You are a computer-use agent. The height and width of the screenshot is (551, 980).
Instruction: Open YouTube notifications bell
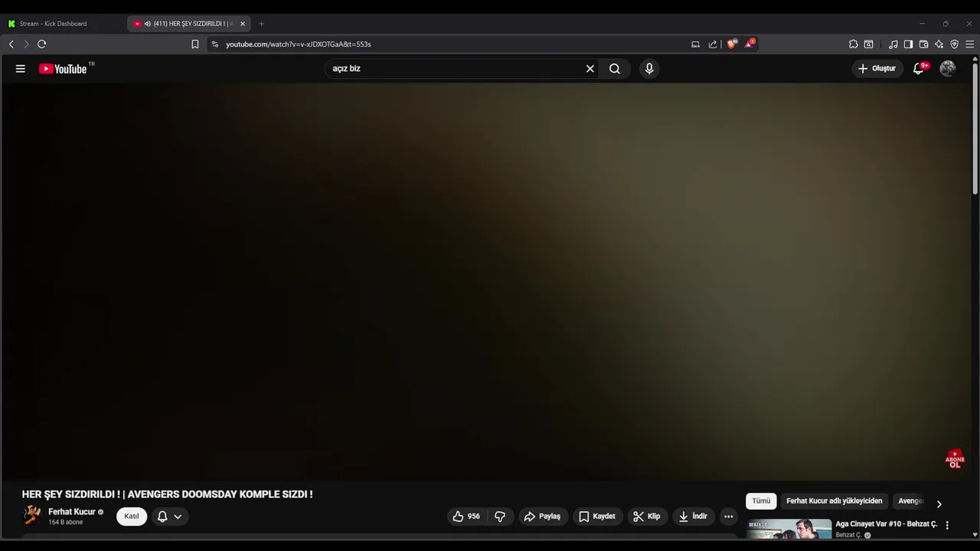[919, 69]
